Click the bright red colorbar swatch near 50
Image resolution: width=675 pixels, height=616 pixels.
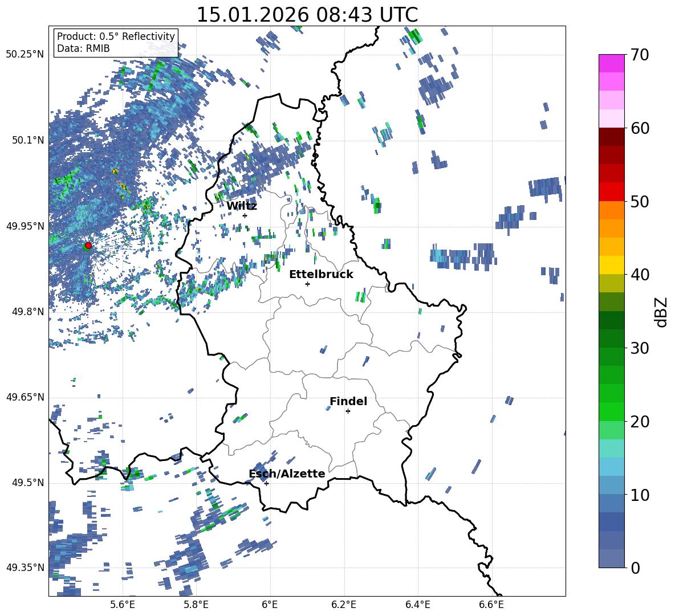(611, 192)
